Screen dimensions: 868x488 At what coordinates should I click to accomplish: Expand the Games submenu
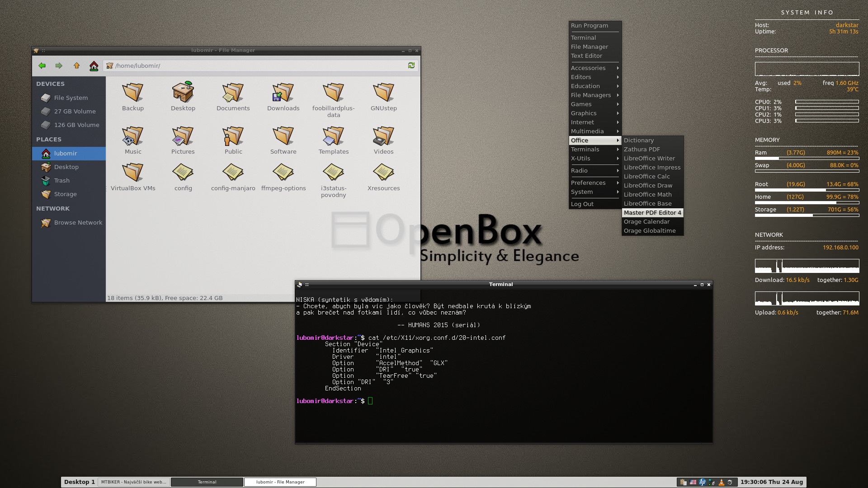[595, 104]
